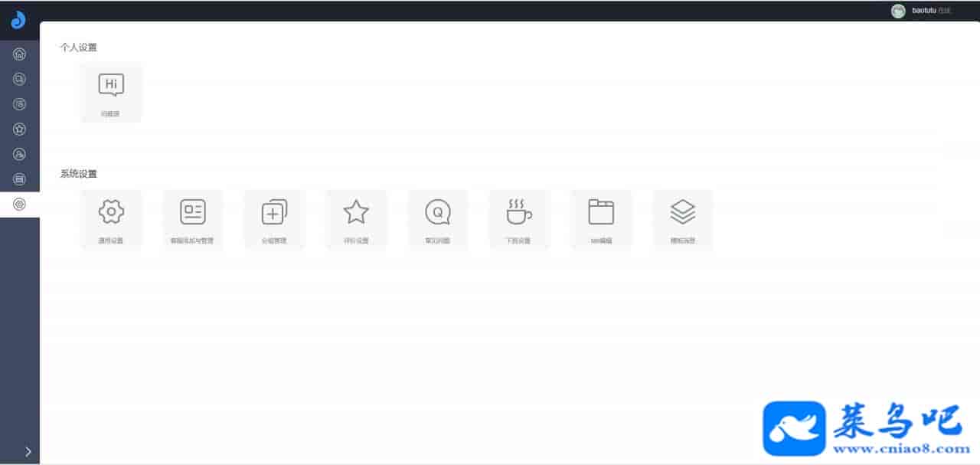Open the browser window tab editing tile
Image resolution: width=980 pixels, height=465 pixels.
point(601,220)
